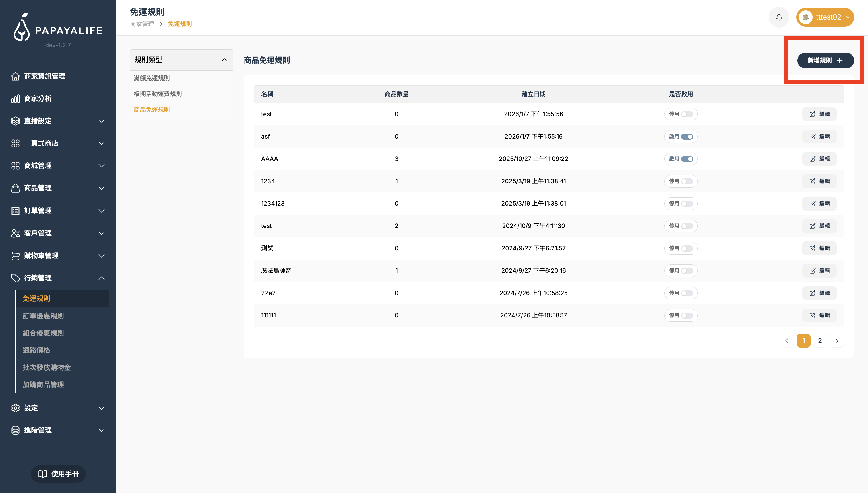Screen dimensions: 868x493
Task: Edit the 魔法烏薩奇 rule
Action: pyautogui.click(x=819, y=270)
